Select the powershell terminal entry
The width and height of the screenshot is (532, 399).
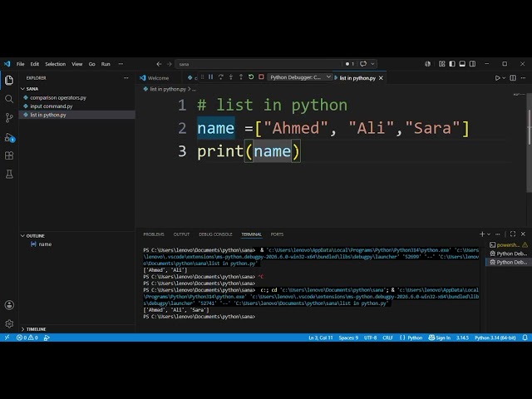click(508, 244)
